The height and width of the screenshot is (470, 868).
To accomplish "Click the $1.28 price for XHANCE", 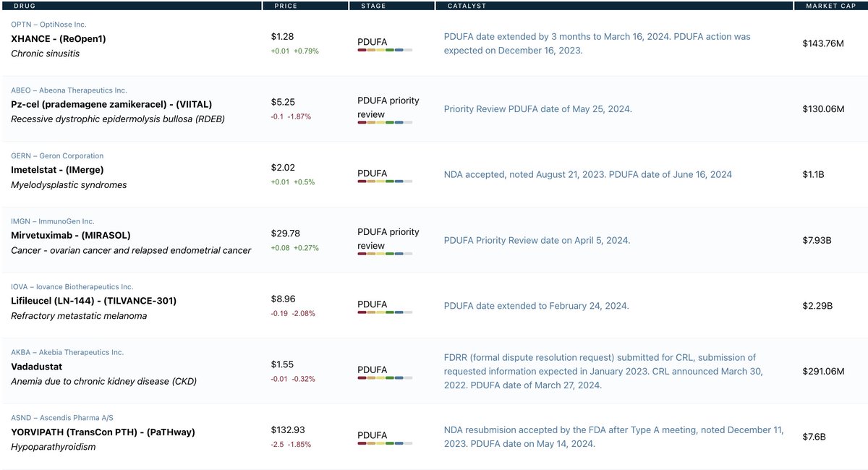I will coord(282,36).
